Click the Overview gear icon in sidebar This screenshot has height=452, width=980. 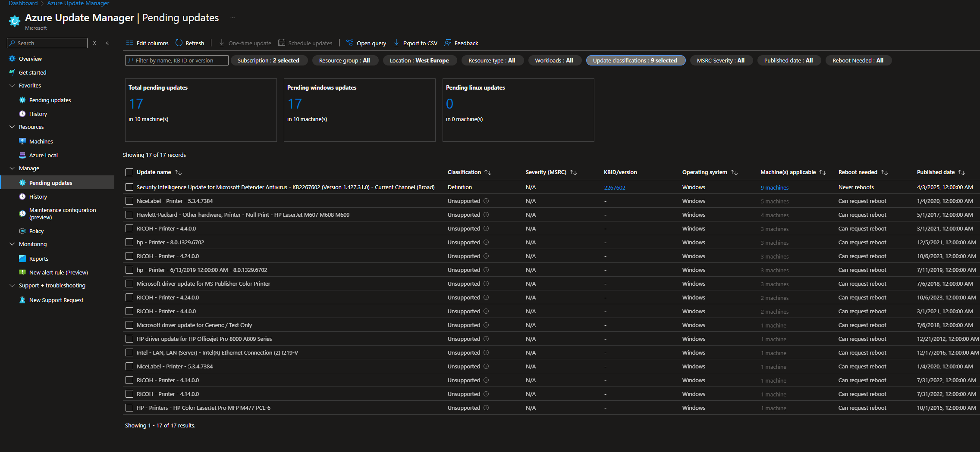click(12, 59)
